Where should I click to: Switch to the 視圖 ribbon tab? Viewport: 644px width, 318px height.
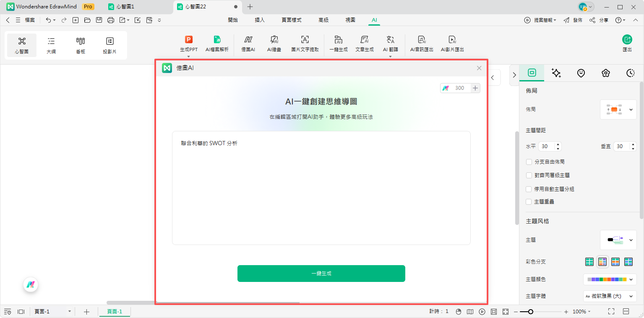tap(350, 20)
